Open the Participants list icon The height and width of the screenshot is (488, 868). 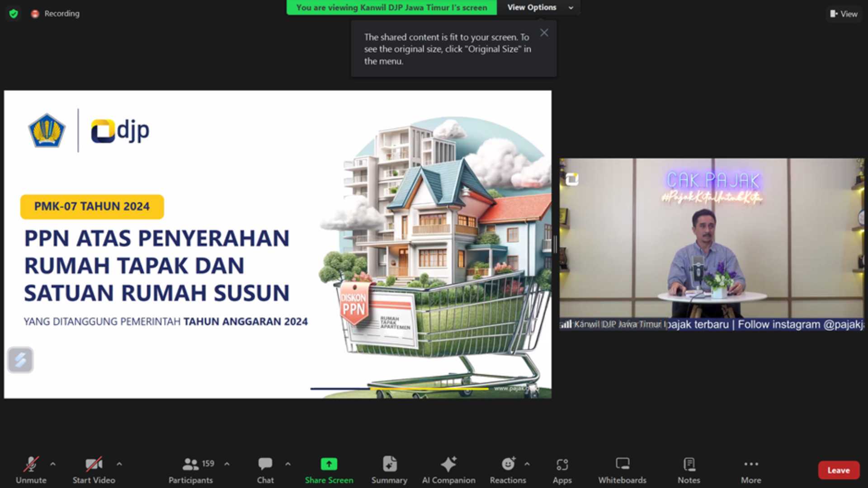(190, 464)
